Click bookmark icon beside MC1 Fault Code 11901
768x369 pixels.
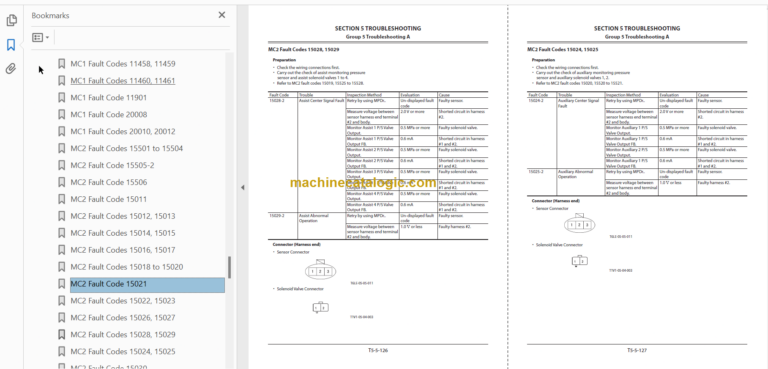click(62, 98)
